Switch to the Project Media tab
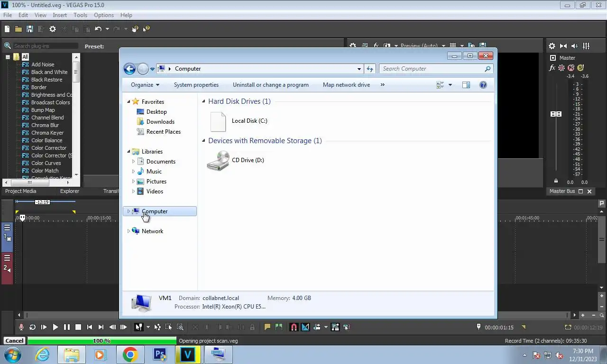The height and width of the screenshot is (364, 607). (20, 191)
